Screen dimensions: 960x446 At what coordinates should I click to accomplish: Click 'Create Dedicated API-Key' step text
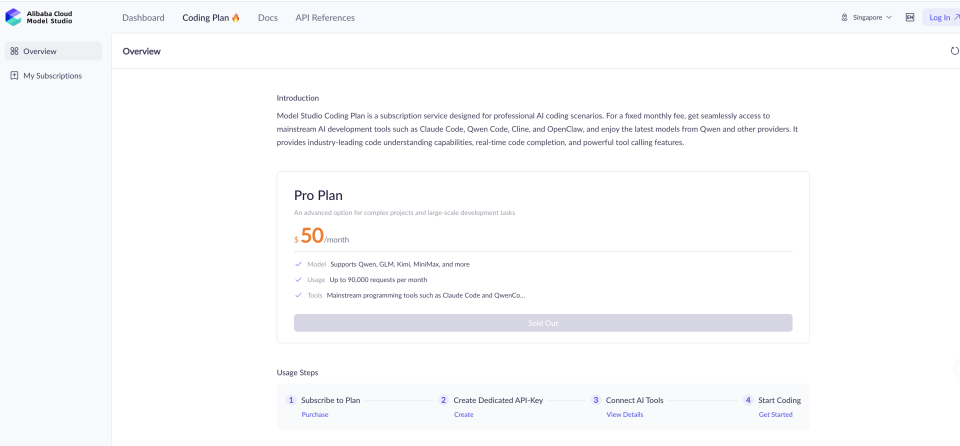click(498, 400)
